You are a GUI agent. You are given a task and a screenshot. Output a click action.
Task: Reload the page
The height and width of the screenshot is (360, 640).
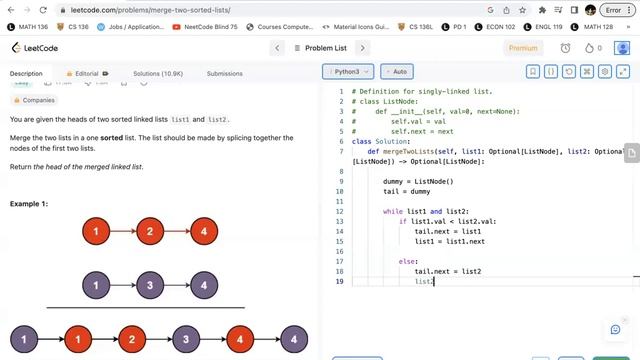click(x=43, y=10)
